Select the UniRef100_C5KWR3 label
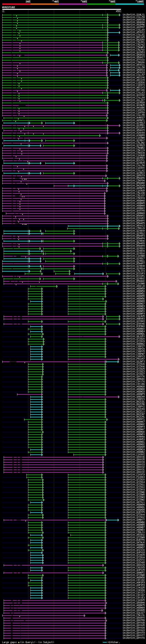Image resolution: width=146 pixels, height=644 pixels. point(134,47)
